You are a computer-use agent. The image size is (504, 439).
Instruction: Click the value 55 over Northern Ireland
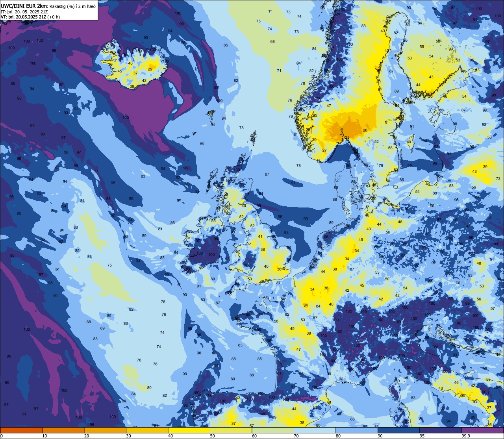click(213, 220)
